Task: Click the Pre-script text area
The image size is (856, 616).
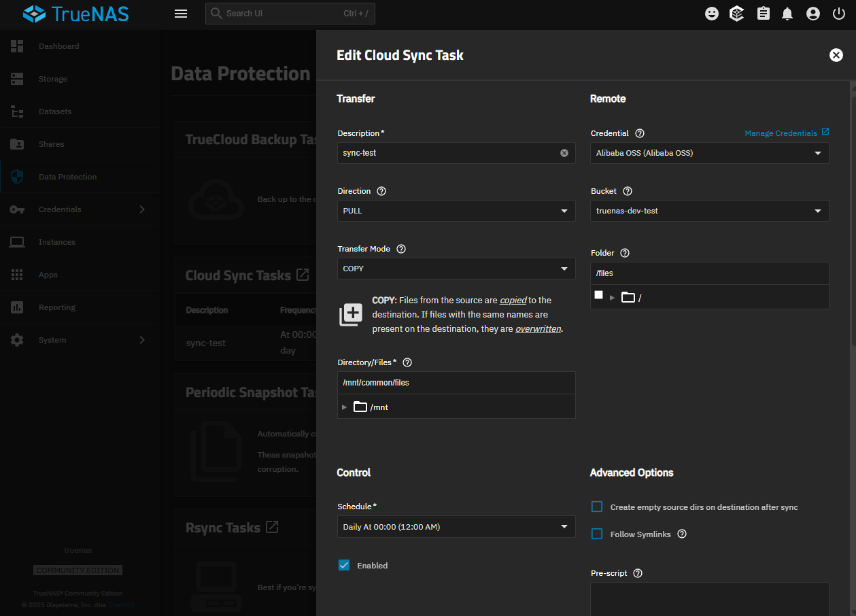Action: [710, 599]
